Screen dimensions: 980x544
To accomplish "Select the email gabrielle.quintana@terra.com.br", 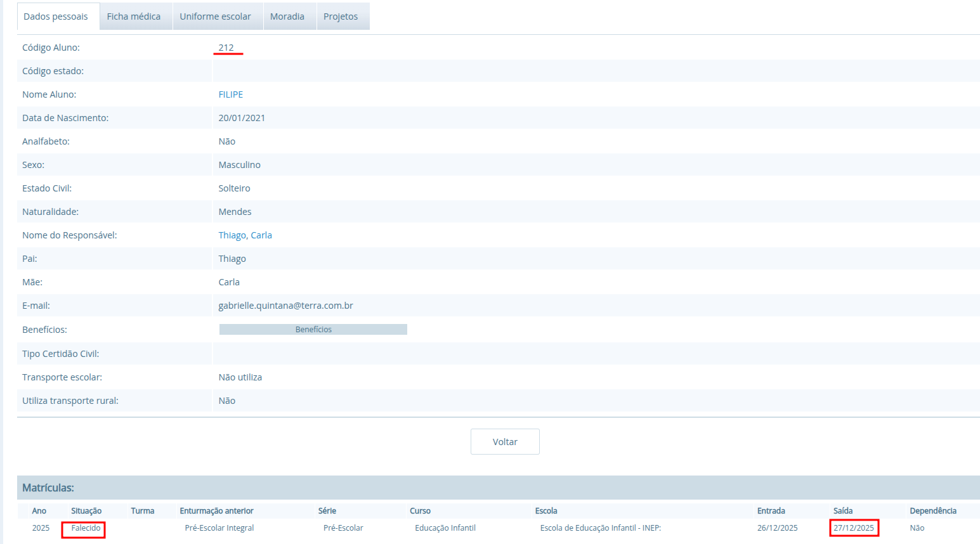I will click(x=285, y=306).
